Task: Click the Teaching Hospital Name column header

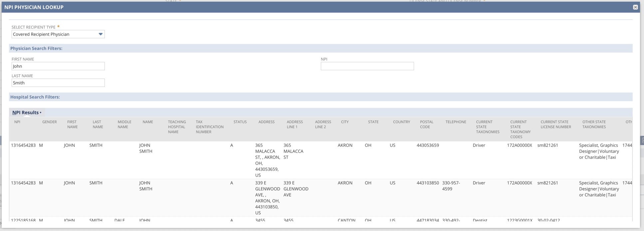Action: 177,127
